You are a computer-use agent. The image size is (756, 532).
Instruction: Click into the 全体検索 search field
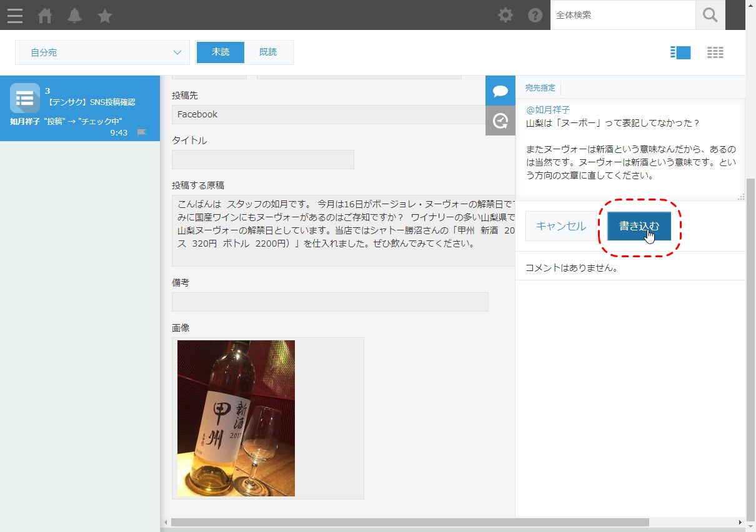(x=623, y=15)
